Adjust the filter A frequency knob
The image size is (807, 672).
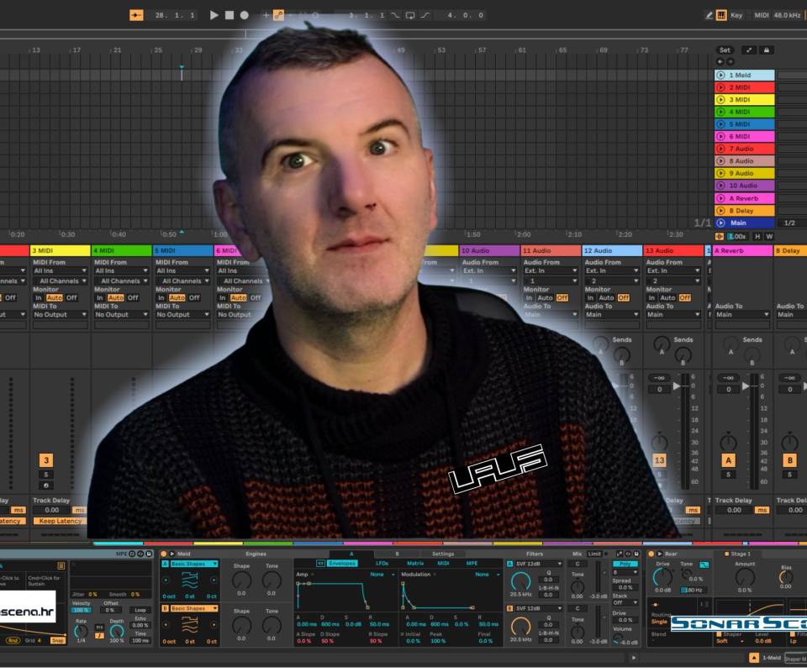(521, 581)
